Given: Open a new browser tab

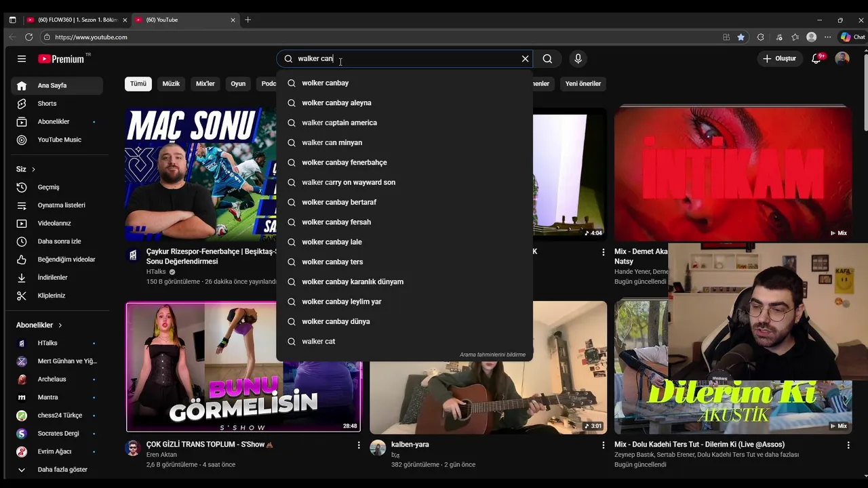Looking at the screenshot, I should coord(248,20).
